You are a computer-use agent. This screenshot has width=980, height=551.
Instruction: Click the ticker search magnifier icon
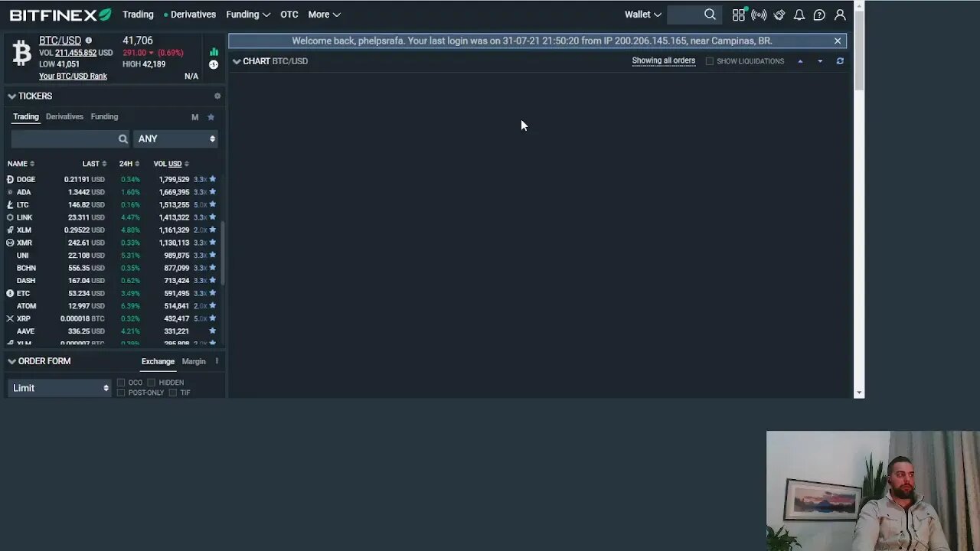point(122,139)
